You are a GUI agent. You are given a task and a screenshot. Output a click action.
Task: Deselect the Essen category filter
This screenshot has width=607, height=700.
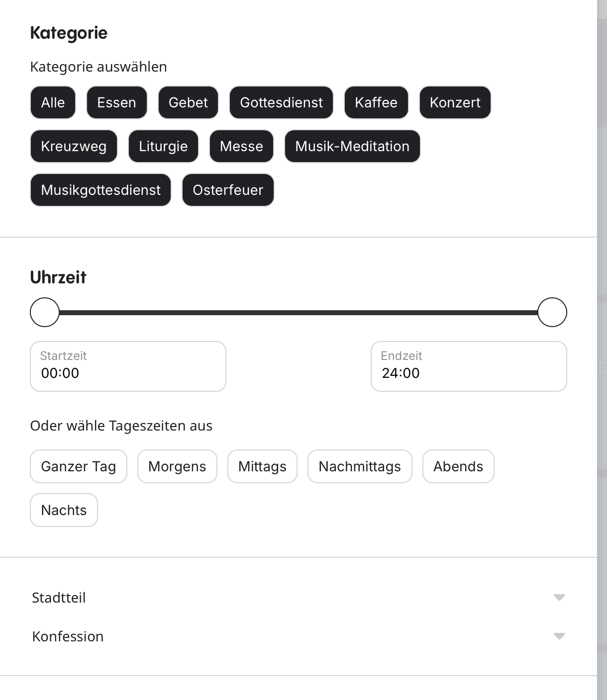pos(116,102)
